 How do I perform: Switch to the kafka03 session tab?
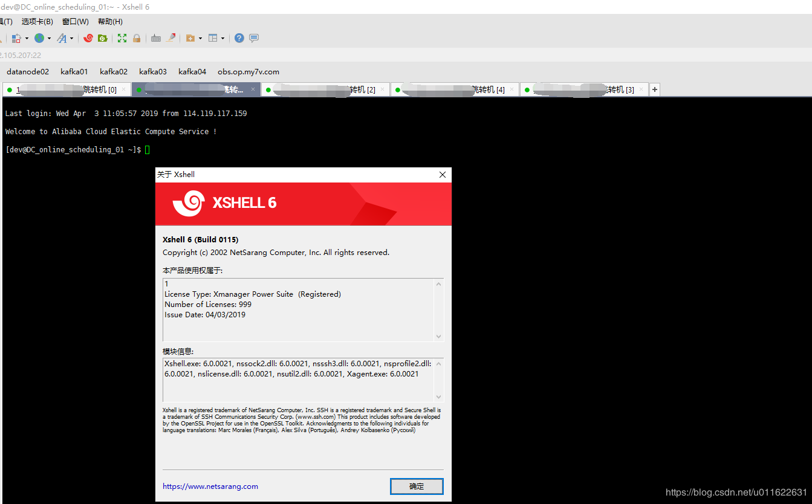pyautogui.click(x=153, y=71)
